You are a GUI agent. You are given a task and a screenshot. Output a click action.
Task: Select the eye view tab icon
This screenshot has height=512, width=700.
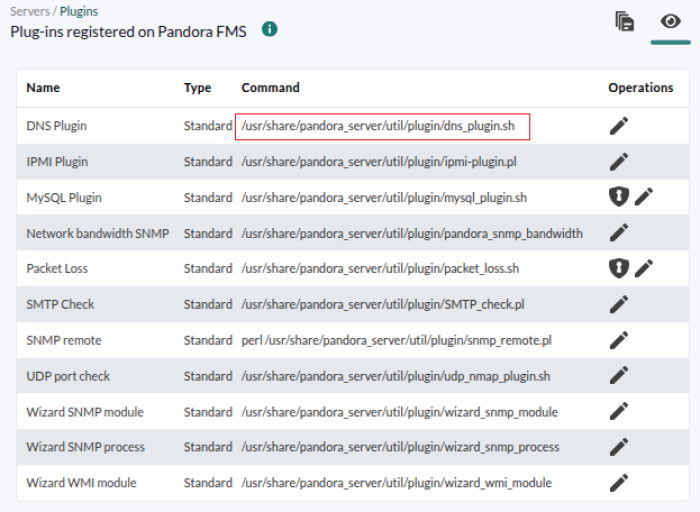(671, 21)
